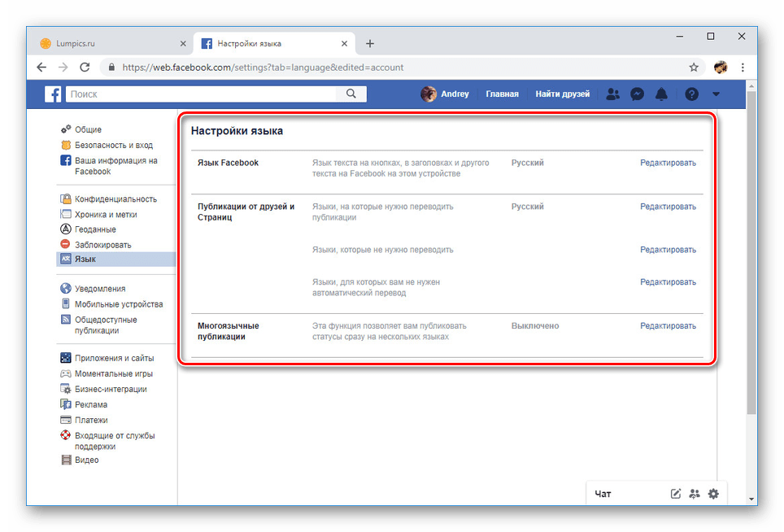The image size is (784, 532).
Task: Click the site lock icon
Action: 111,67
